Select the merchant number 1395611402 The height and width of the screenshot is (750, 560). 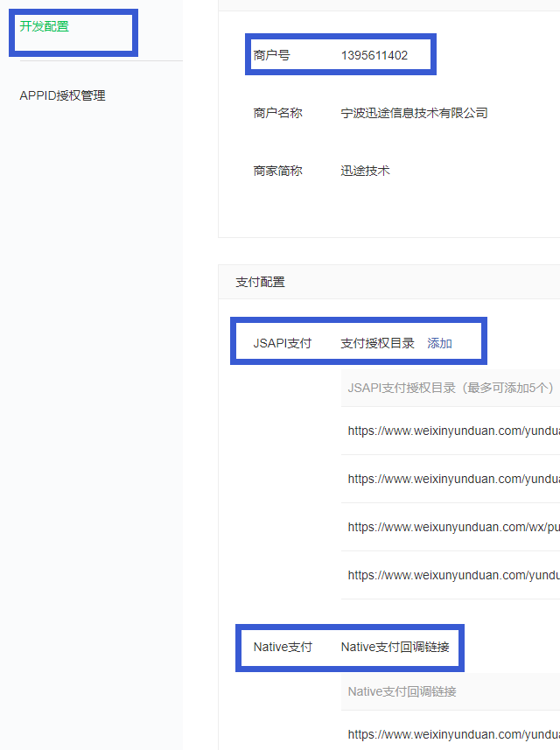[374, 55]
